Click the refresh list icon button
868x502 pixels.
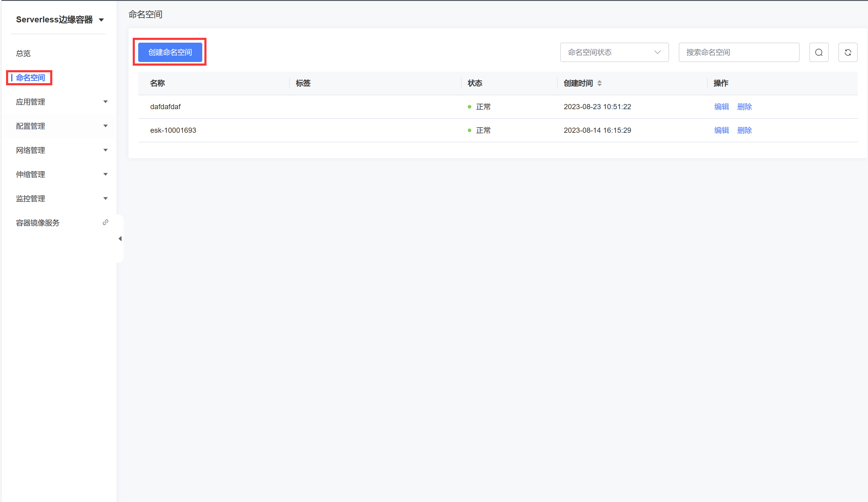pos(848,52)
